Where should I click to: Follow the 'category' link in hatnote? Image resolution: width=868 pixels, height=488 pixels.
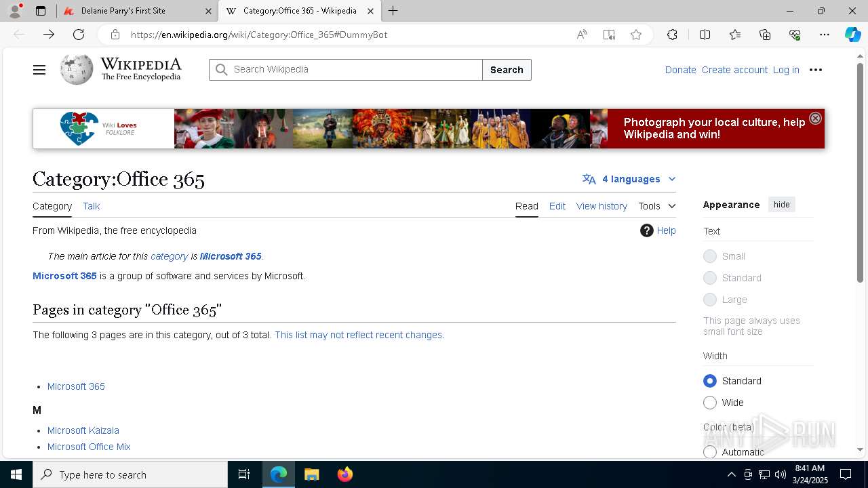(x=169, y=256)
